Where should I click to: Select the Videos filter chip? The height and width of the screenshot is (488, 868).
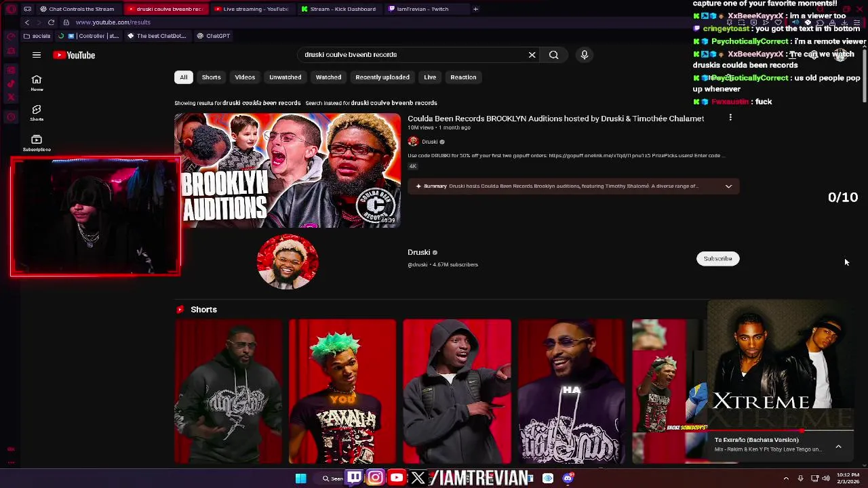245,77
